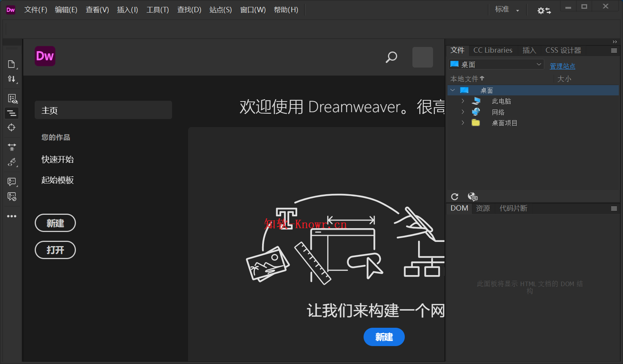Open the 帮助(H) menu
The height and width of the screenshot is (364, 623).
[286, 10]
